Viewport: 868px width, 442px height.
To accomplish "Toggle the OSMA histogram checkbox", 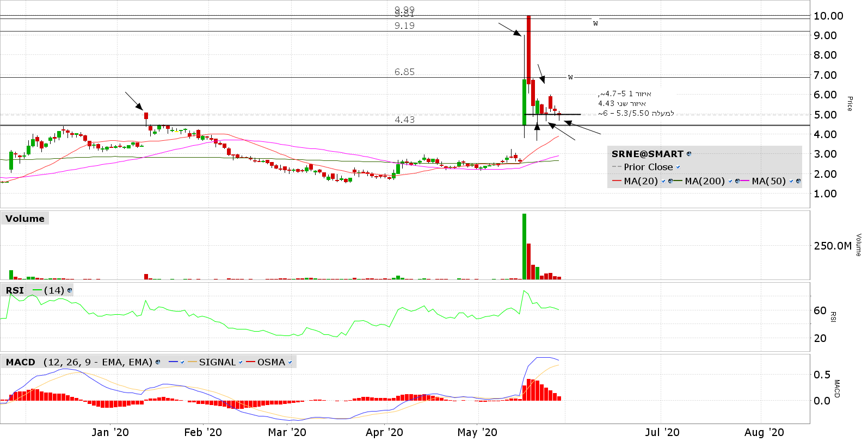I will tap(290, 362).
